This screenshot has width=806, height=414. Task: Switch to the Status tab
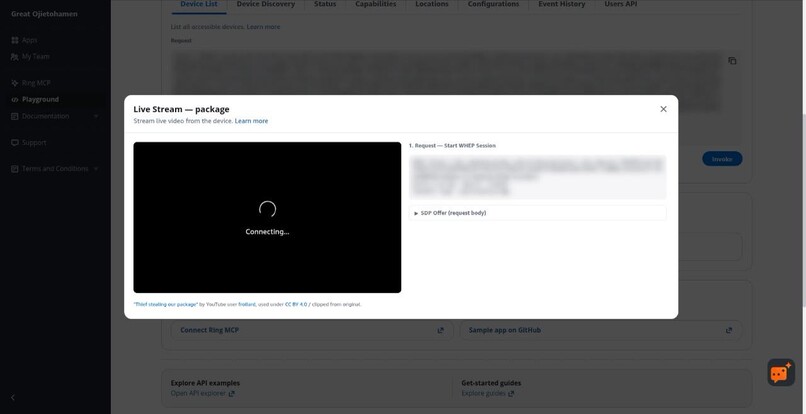[x=325, y=5]
